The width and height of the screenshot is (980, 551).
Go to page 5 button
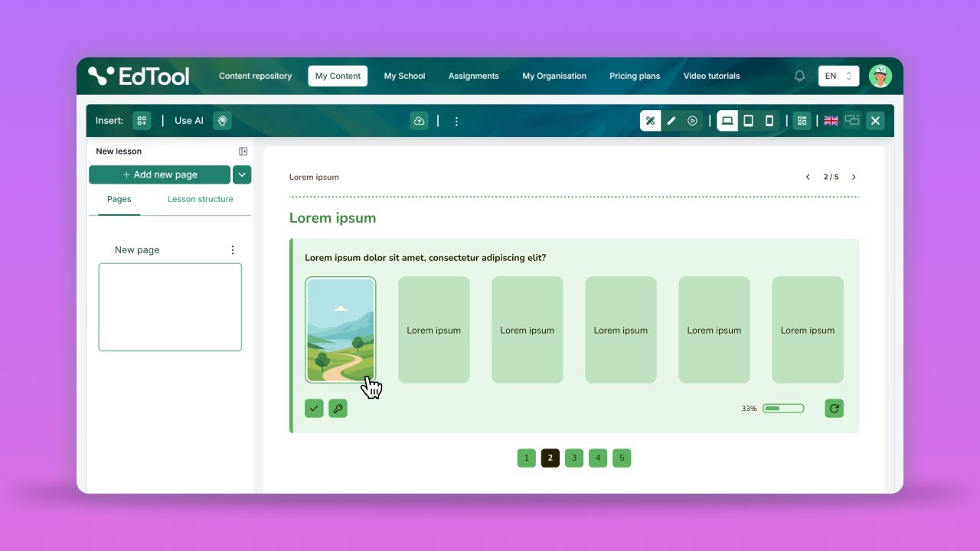(622, 458)
